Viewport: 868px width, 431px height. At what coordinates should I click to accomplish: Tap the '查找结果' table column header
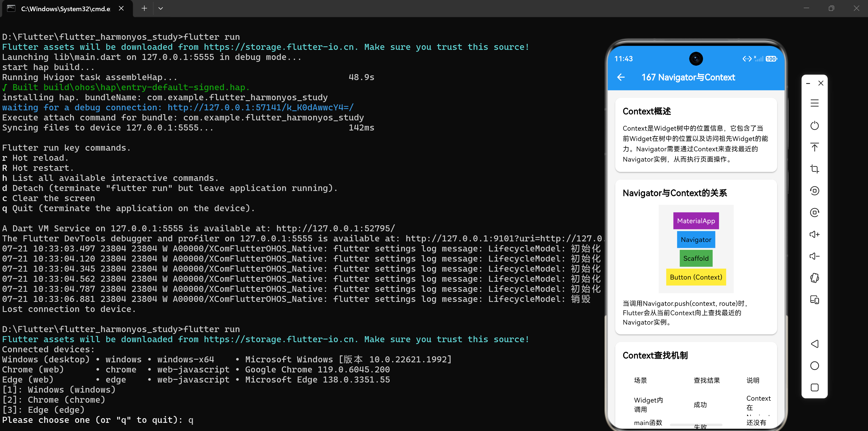click(707, 380)
